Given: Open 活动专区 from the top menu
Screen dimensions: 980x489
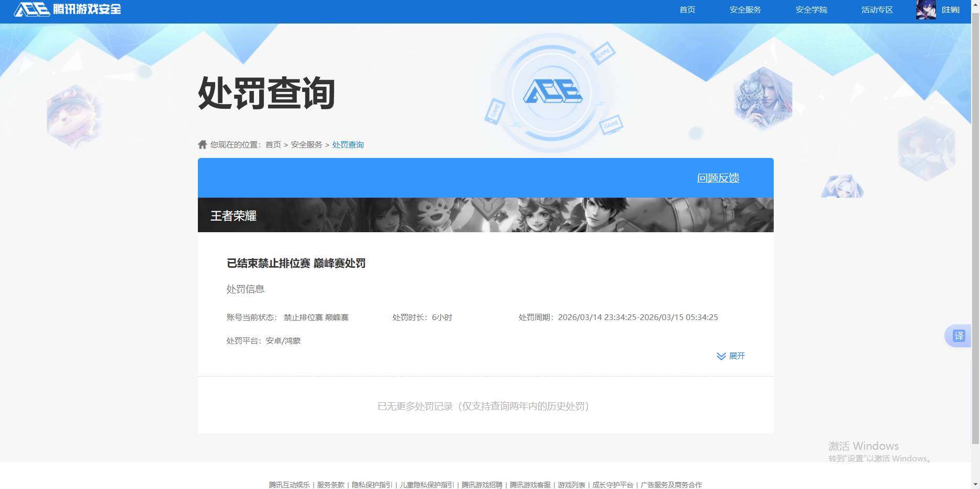Looking at the screenshot, I should [x=876, y=9].
